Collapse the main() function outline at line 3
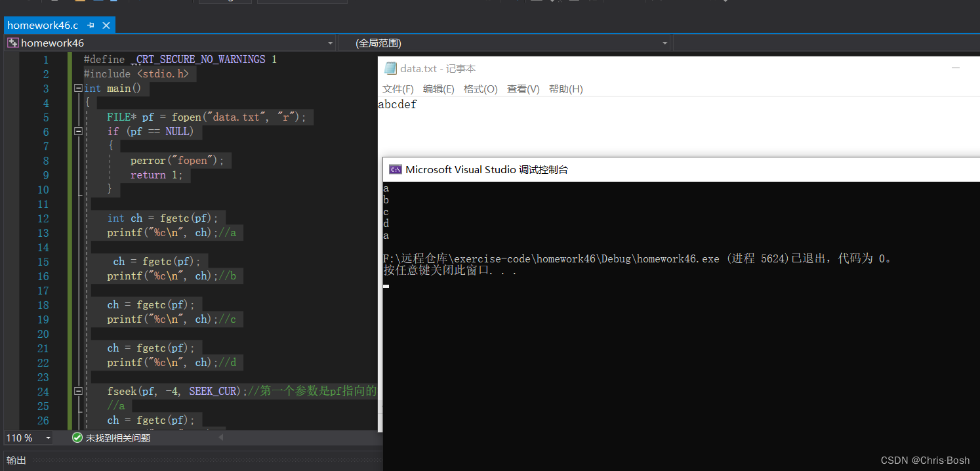 (x=78, y=88)
